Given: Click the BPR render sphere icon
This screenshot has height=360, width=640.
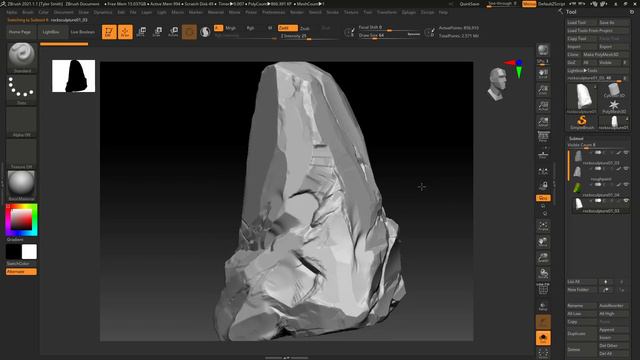Looking at the screenshot, I should click(x=543, y=50).
